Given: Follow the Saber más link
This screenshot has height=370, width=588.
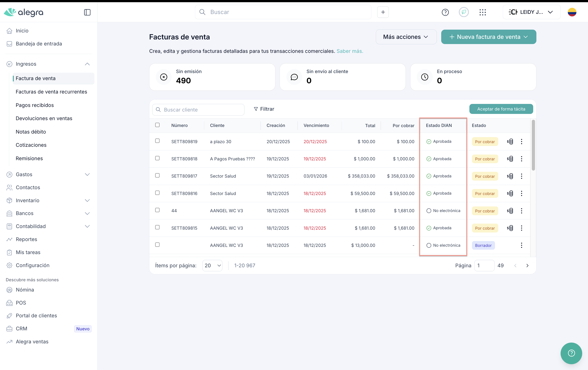Looking at the screenshot, I should coord(350,51).
